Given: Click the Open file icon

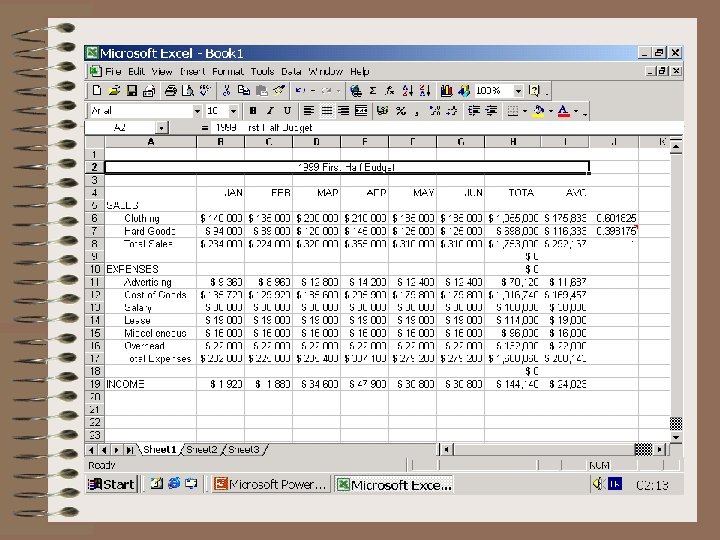Looking at the screenshot, I should (x=114, y=90).
